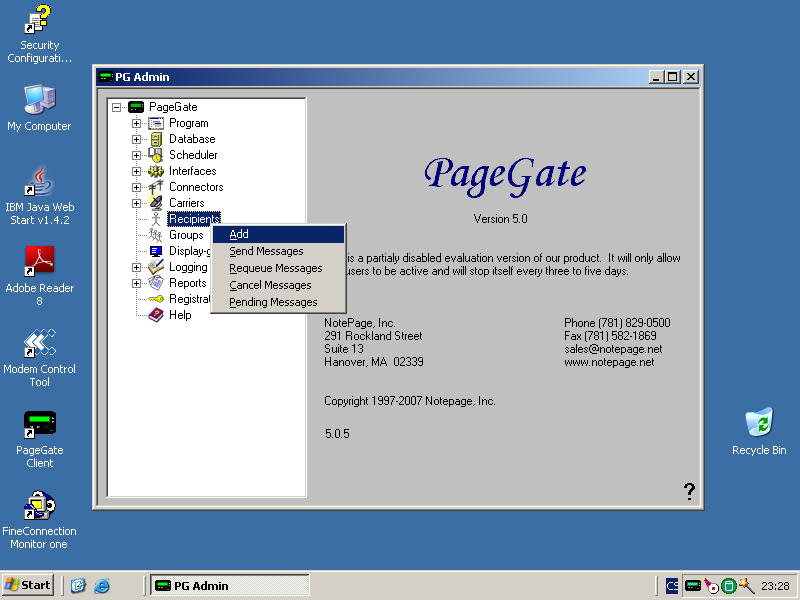Click the Version 5.0 text

coord(501,219)
